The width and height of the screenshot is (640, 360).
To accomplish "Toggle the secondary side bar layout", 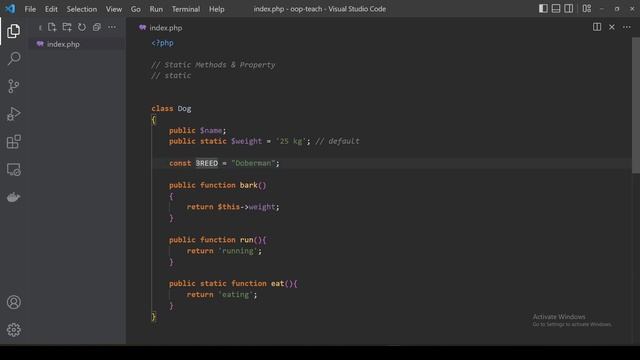I will [x=569, y=9].
